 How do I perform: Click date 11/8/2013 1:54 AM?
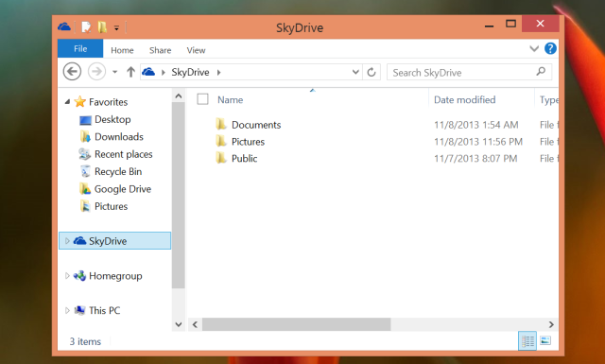(476, 125)
